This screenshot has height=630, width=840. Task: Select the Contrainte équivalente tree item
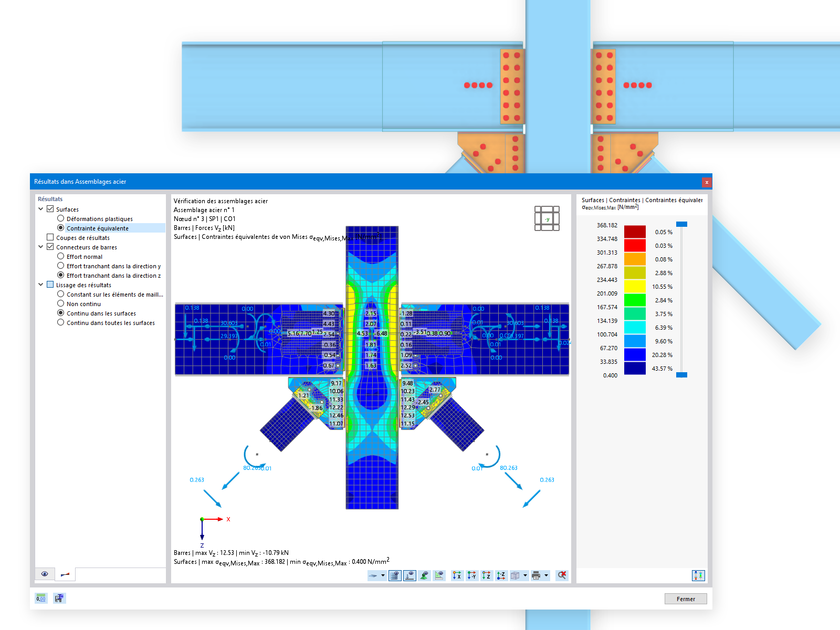click(x=98, y=228)
